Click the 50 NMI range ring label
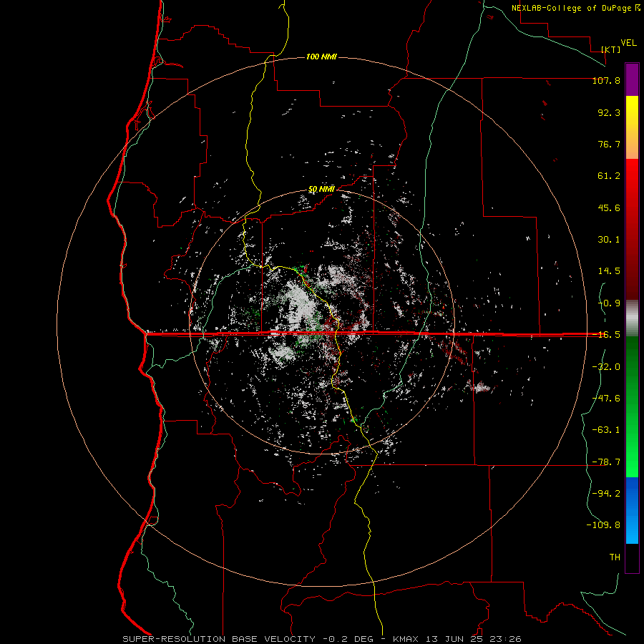 tap(321, 190)
